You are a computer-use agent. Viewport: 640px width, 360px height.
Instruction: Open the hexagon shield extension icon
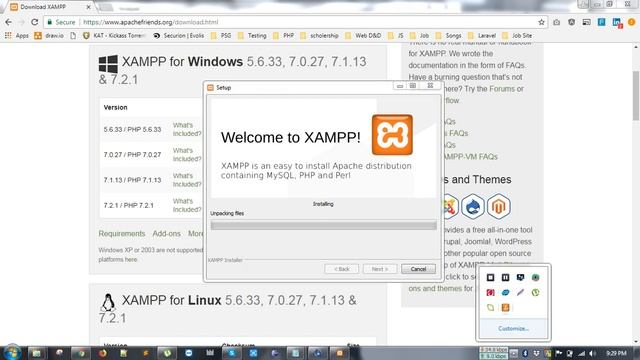point(571,22)
